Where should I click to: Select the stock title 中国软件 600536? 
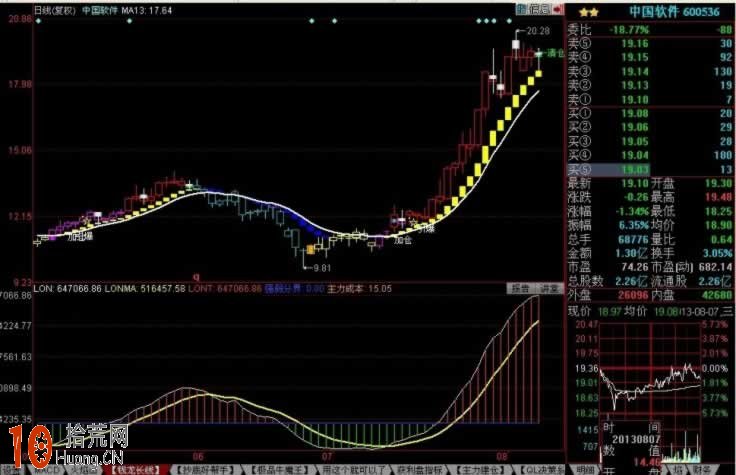pyautogui.click(x=674, y=12)
